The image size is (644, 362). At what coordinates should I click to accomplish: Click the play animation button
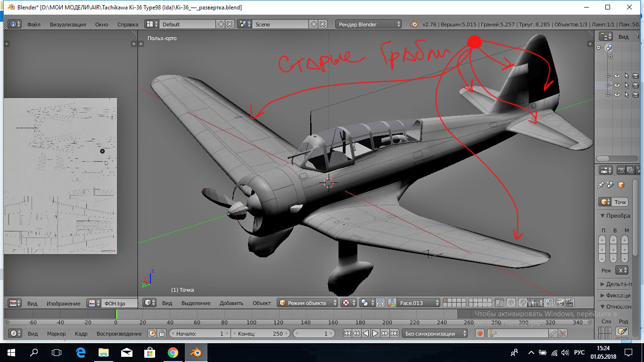click(375, 333)
